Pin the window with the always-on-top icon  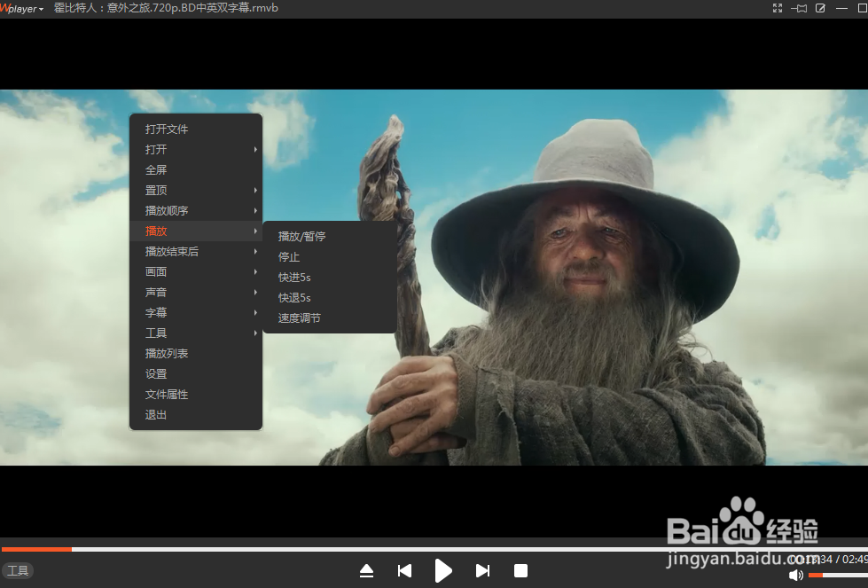pyautogui.click(x=799, y=8)
